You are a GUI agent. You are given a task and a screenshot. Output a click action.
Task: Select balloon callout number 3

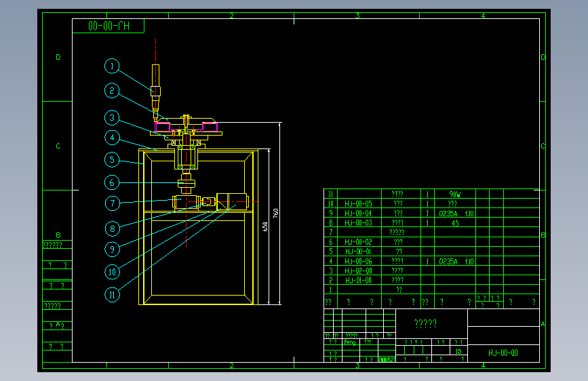tap(112, 118)
